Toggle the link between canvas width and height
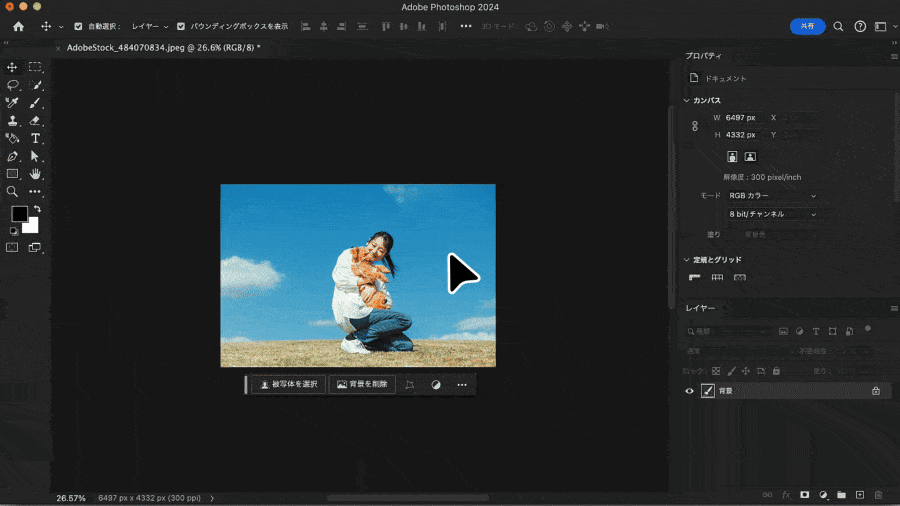The image size is (900, 506). click(x=695, y=126)
